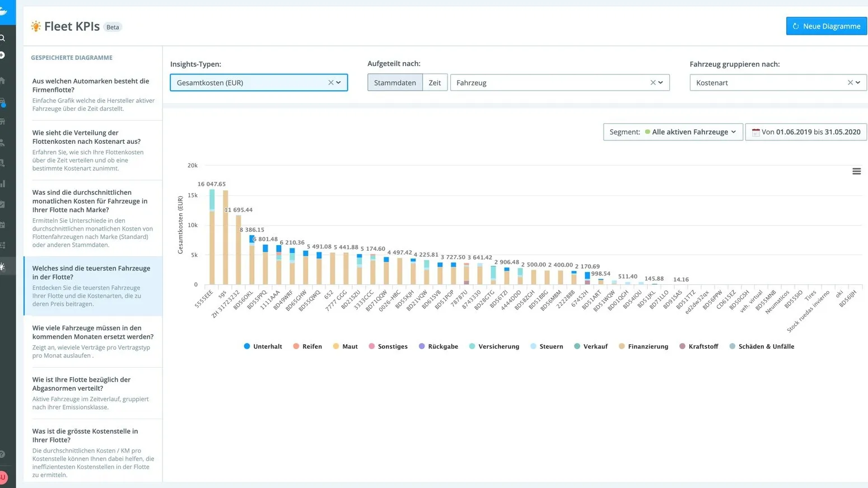Click the tallest bar for vehicle 5555EEE
868x488 pixels.
coord(212,237)
